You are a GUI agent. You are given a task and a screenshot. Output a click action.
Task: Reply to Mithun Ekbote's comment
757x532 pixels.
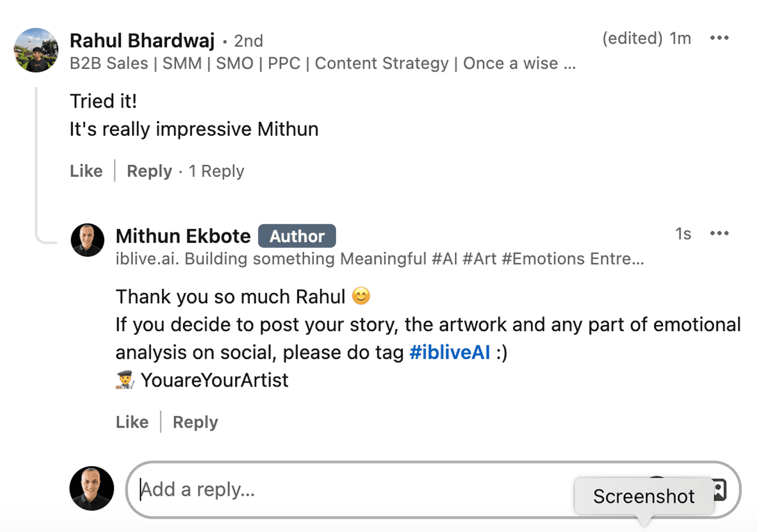pyautogui.click(x=195, y=422)
